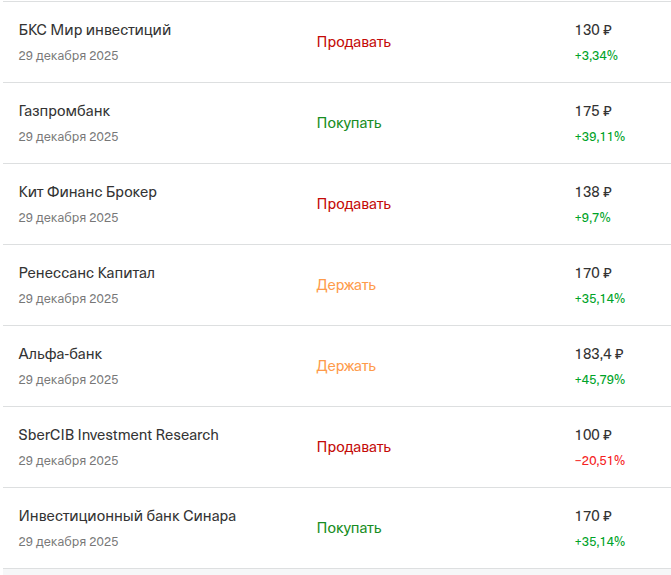Screen dimensions: 671x575
Task: Select the Газпромбанк analyst name
Action: tap(64, 111)
